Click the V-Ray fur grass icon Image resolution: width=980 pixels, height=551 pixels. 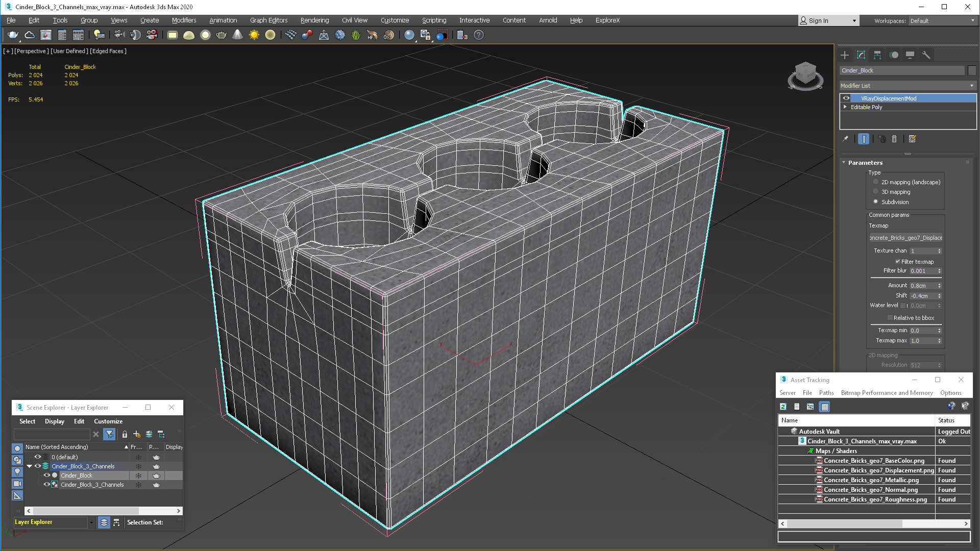click(x=356, y=35)
